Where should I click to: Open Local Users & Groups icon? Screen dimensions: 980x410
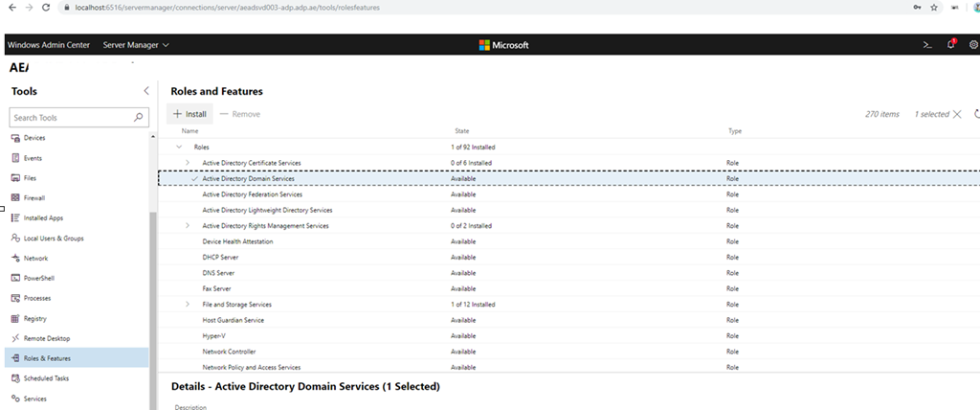click(15, 239)
